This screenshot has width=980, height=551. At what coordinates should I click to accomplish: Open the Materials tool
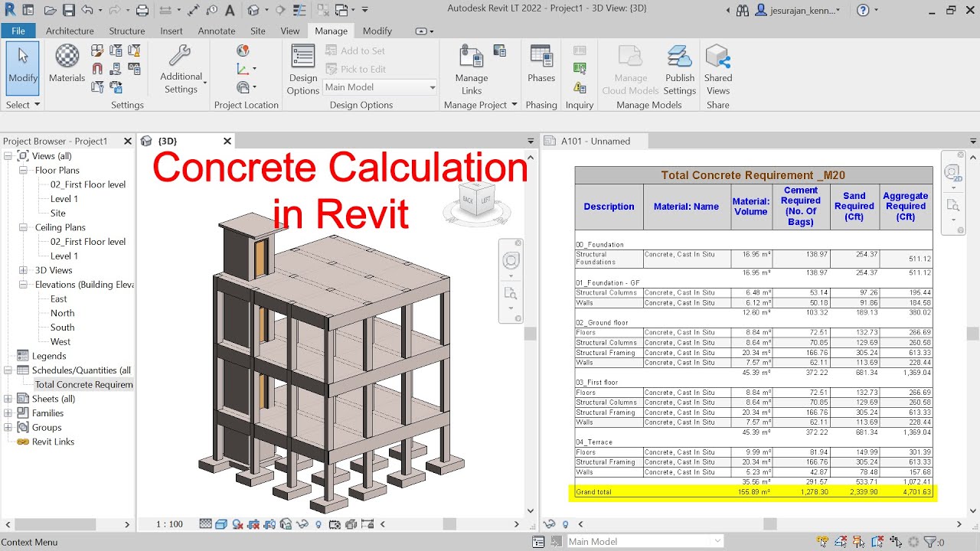[x=67, y=64]
